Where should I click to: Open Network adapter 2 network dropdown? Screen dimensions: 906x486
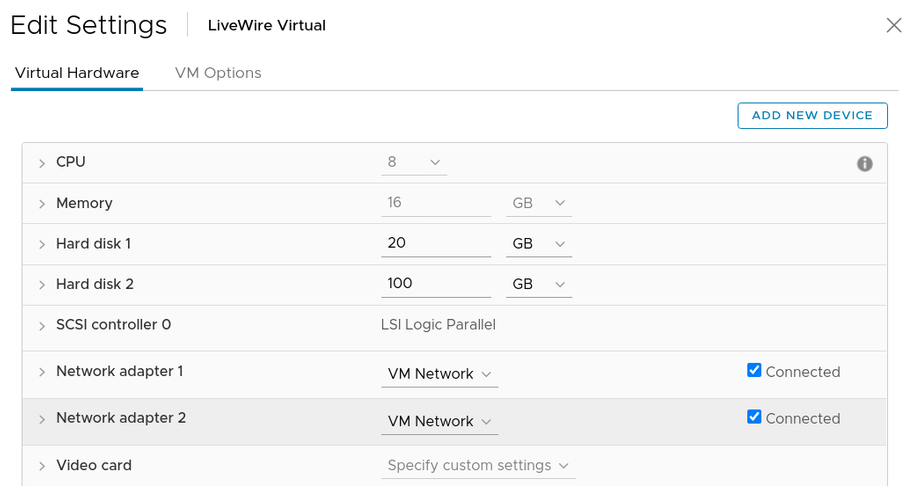click(439, 421)
